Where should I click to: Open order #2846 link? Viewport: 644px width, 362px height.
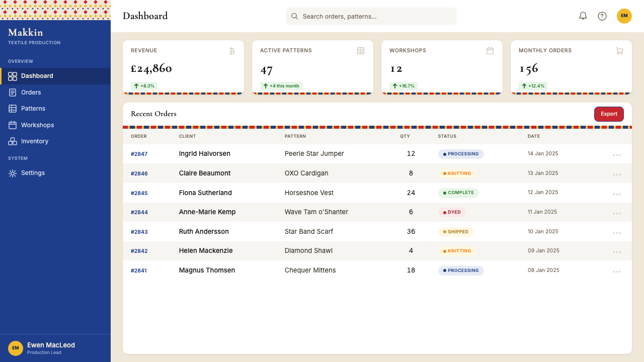(139, 173)
